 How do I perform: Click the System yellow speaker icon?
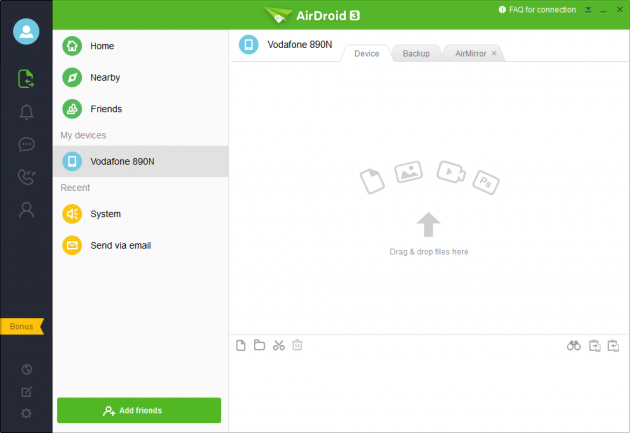click(72, 214)
